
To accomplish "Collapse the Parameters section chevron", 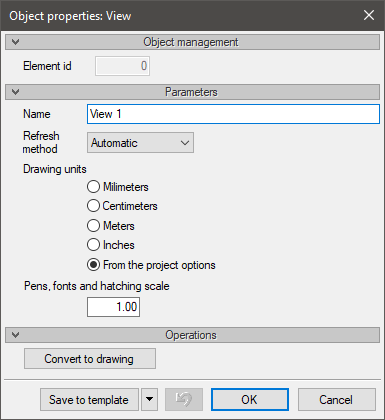I will 15,92.
